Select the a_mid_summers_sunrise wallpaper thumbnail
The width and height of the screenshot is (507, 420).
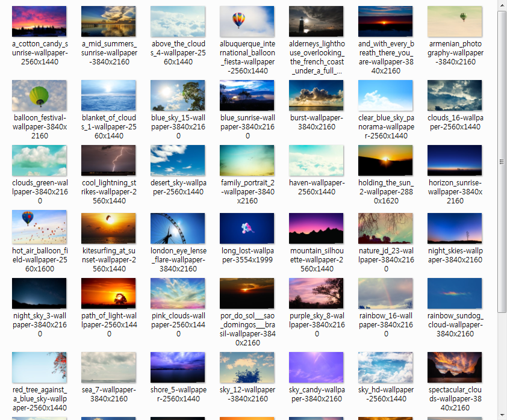point(108,21)
